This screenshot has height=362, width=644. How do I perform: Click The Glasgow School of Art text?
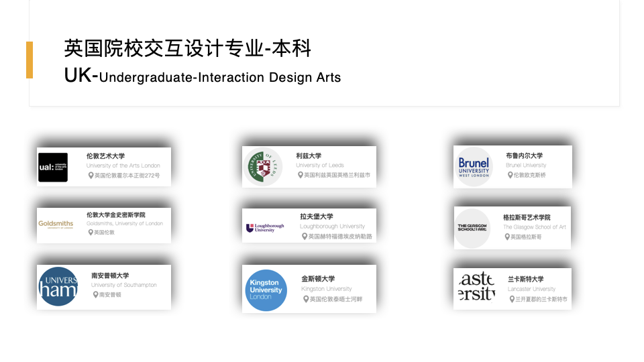tap(535, 227)
